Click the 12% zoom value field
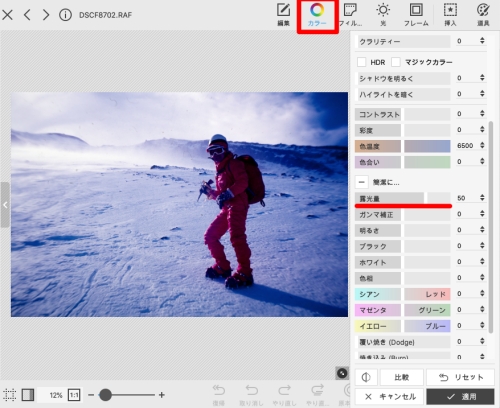This screenshot has height=408, width=500. pos(51,395)
